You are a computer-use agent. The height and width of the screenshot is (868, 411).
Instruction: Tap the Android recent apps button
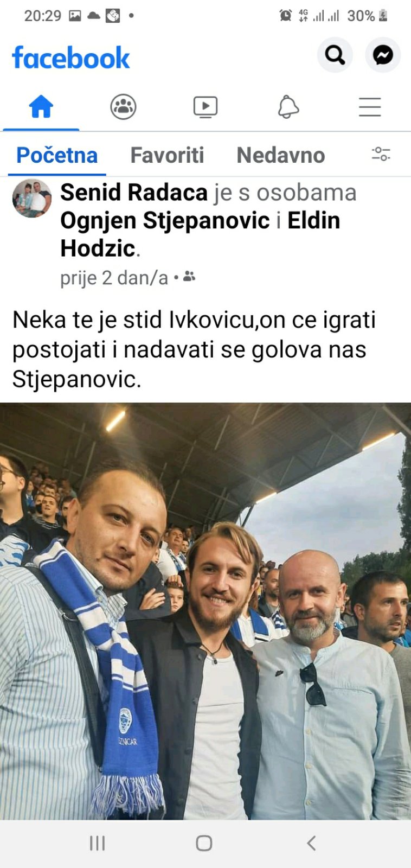(x=97, y=843)
